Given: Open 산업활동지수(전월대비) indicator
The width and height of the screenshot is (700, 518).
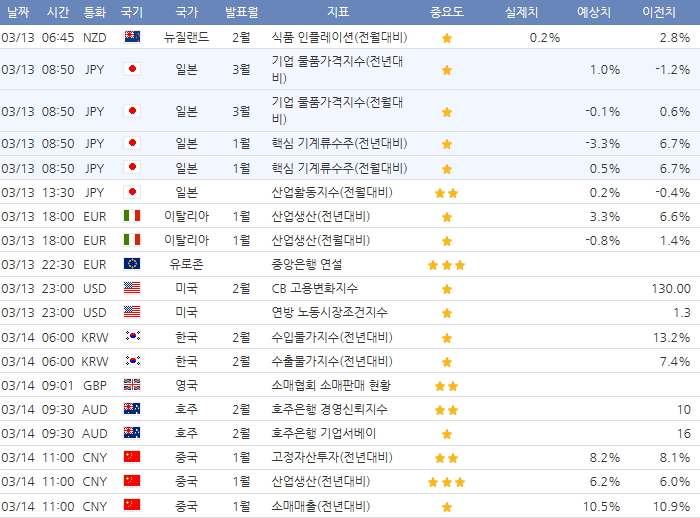Looking at the screenshot, I should coord(332,192).
